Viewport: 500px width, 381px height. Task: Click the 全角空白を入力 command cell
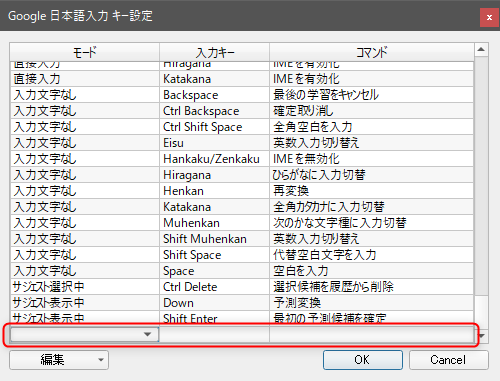371,127
